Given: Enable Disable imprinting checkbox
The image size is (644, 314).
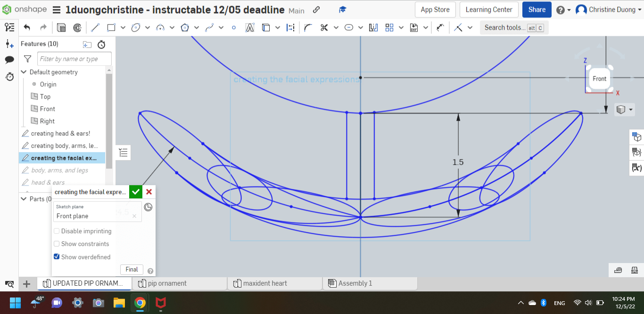Looking at the screenshot, I should 57,231.
